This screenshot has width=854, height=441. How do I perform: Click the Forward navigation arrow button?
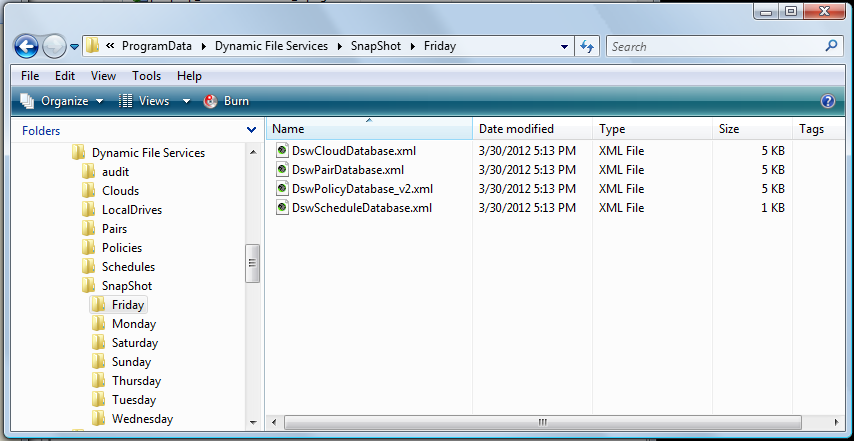coord(54,47)
